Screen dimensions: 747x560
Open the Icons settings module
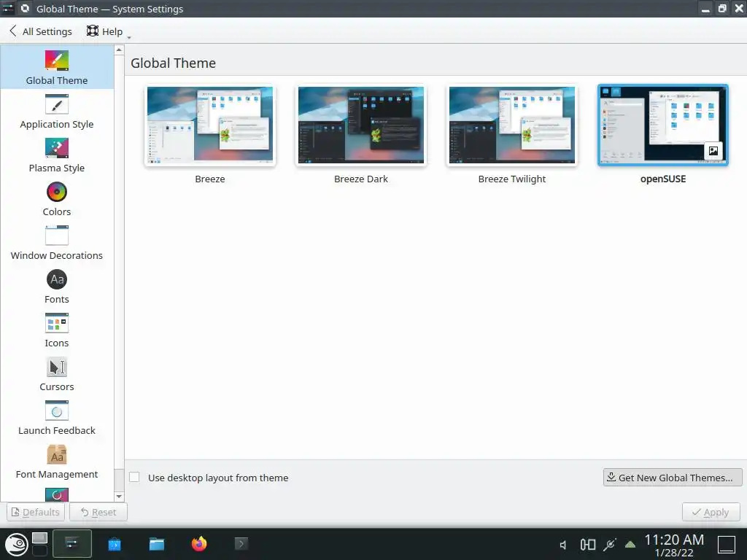coord(57,332)
